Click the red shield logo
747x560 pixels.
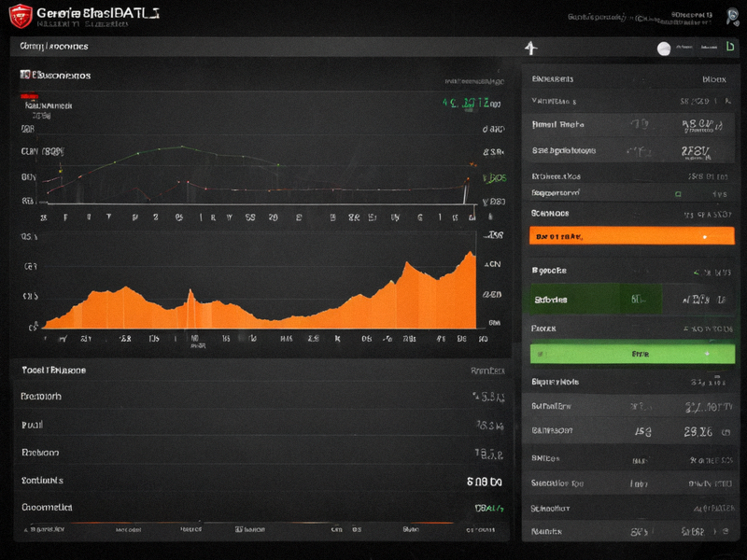(x=21, y=15)
